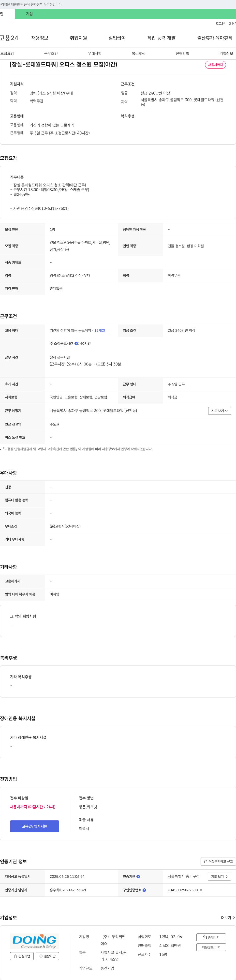
Task: Open 지도 보기 next to 서울특별시 송파구청
Action: point(219,877)
